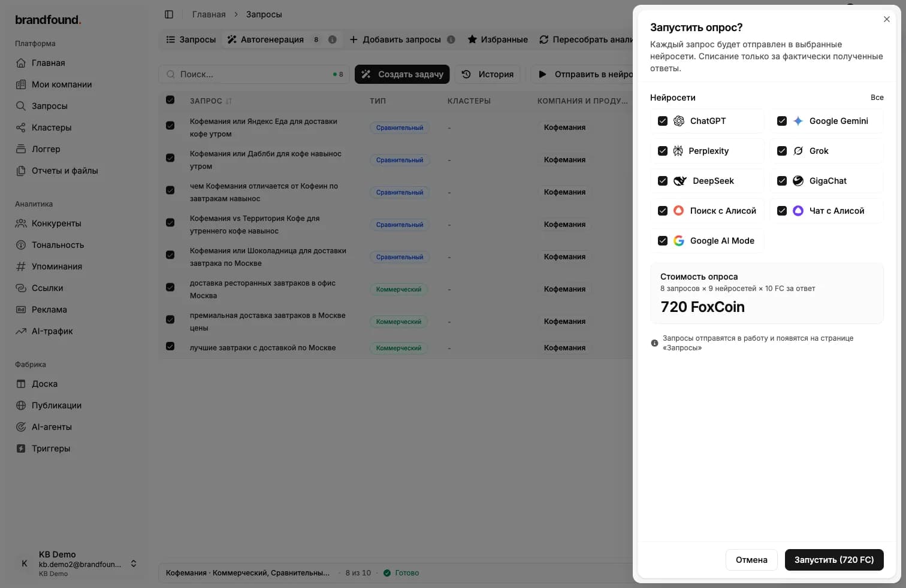Uncheck the Google Gemini checkbox
The width and height of the screenshot is (906, 588).
[782, 121]
